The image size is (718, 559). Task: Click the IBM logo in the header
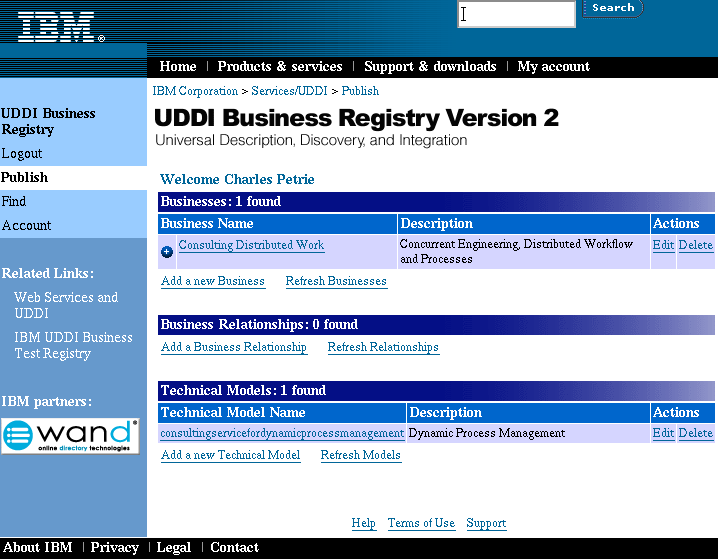click(60, 27)
